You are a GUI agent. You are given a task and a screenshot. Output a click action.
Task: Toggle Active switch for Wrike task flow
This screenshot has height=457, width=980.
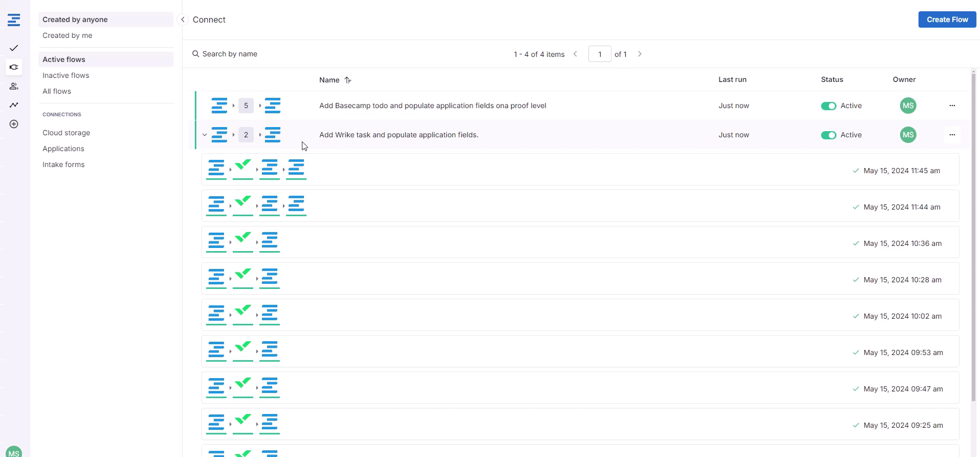(x=828, y=135)
